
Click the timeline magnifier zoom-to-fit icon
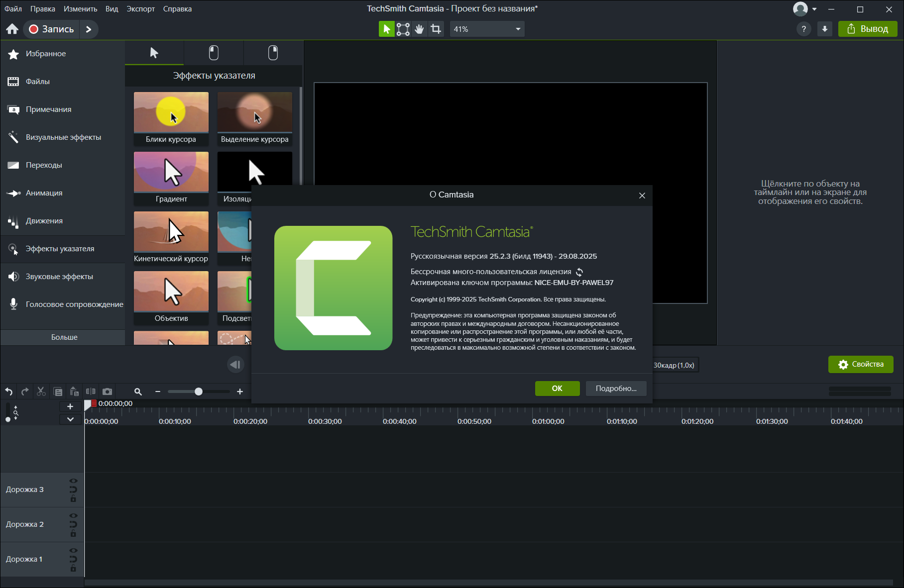click(138, 392)
